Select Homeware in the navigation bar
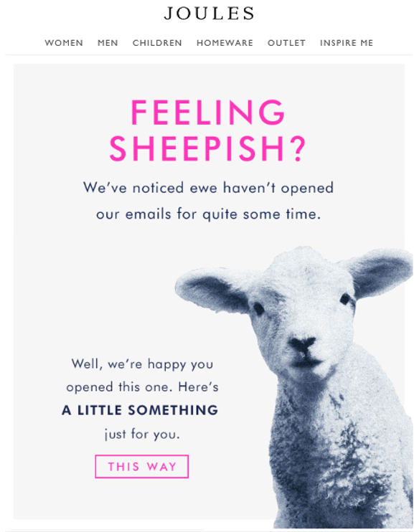This screenshot has height=532, width=419. (x=225, y=43)
